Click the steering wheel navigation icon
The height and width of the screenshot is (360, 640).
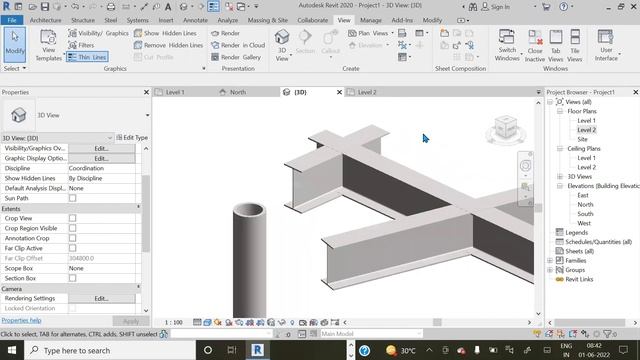(525, 166)
